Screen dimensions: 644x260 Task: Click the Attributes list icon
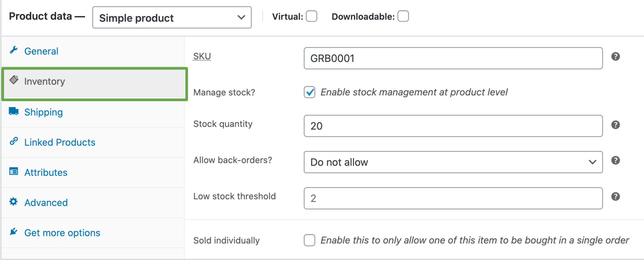pyautogui.click(x=14, y=172)
